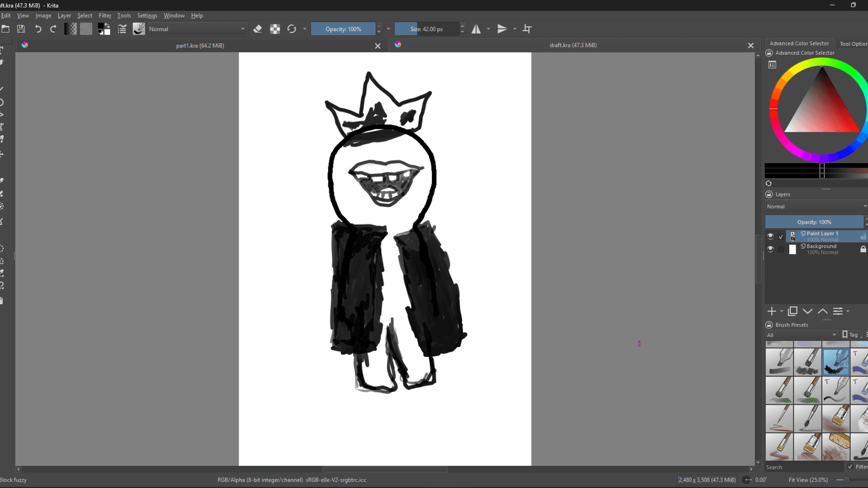
Task: Hide Paint Layer 1 visibility eye
Action: [770, 236]
